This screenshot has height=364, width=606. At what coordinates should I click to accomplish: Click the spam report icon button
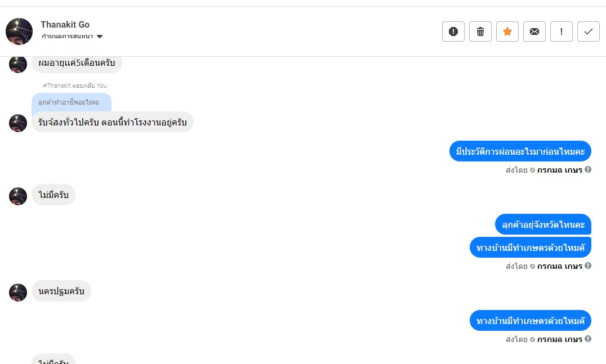(x=453, y=32)
